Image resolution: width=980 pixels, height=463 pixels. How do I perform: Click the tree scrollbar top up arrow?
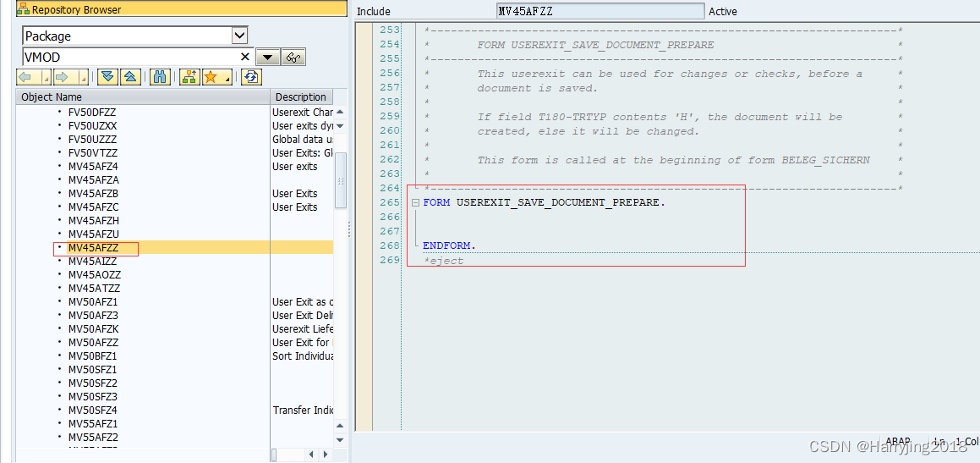coord(341,113)
